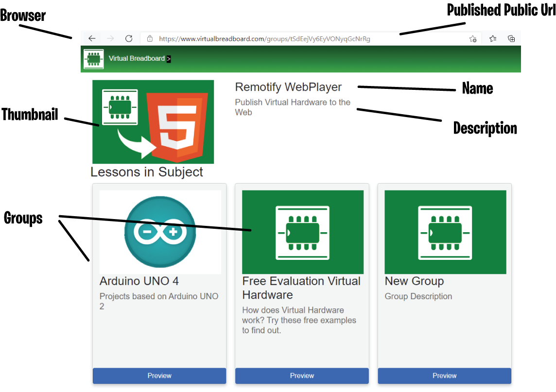
Task: Reload the page with the refresh icon
Action: [x=129, y=39]
